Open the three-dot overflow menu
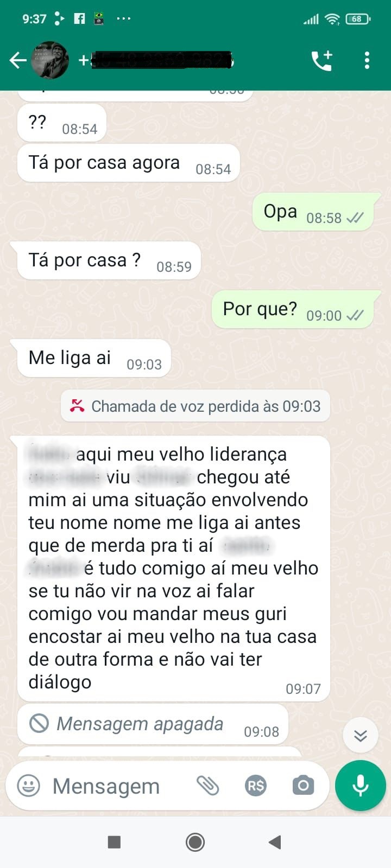Screen dimensions: 391x868 [367, 60]
